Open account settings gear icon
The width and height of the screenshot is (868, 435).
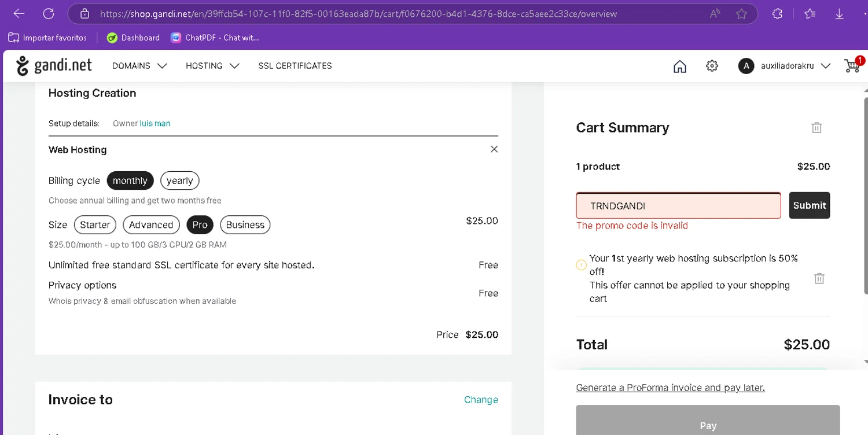pos(712,66)
